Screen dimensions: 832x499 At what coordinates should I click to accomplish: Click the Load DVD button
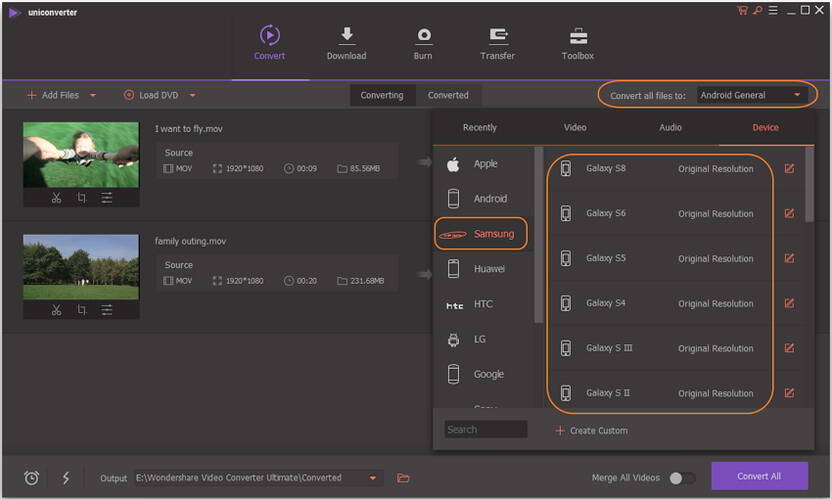[151, 95]
